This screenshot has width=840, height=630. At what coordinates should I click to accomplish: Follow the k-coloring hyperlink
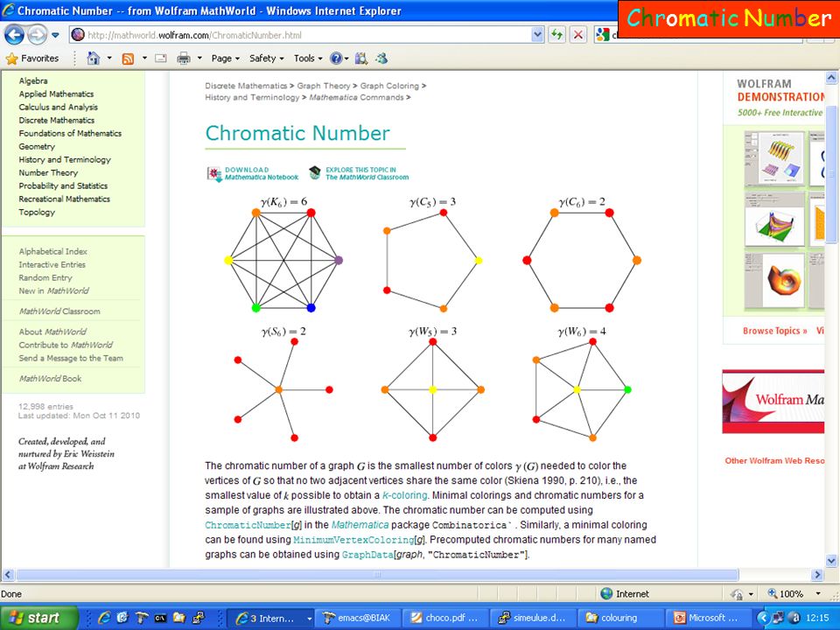pyautogui.click(x=404, y=495)
